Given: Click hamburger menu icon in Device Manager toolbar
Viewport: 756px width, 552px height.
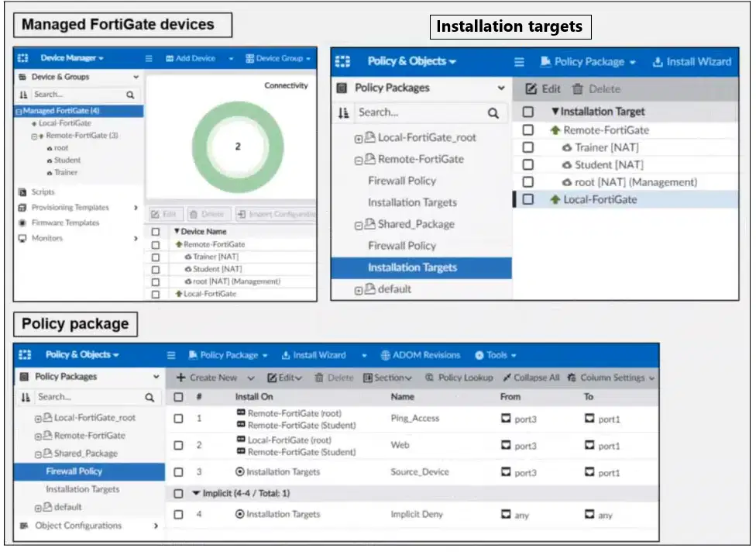Looking at the screenshot, I should click(x=149, y=58).
